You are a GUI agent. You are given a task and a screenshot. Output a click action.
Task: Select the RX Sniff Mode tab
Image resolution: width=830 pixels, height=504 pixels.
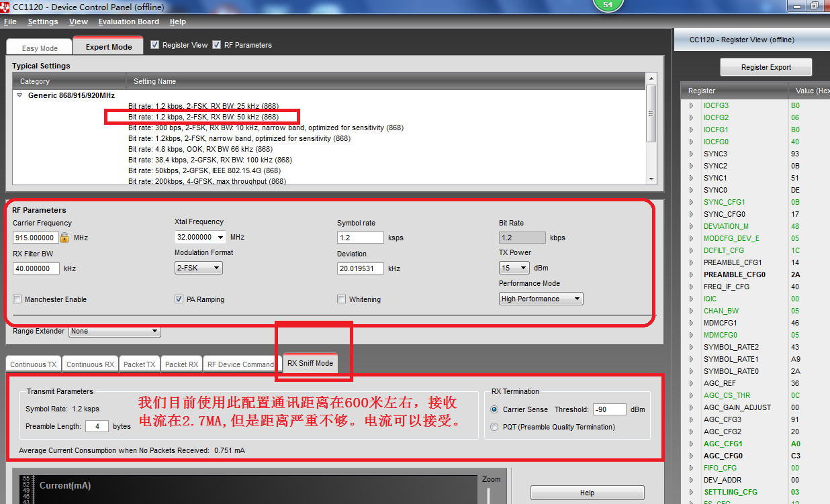[x=310, y=363]
